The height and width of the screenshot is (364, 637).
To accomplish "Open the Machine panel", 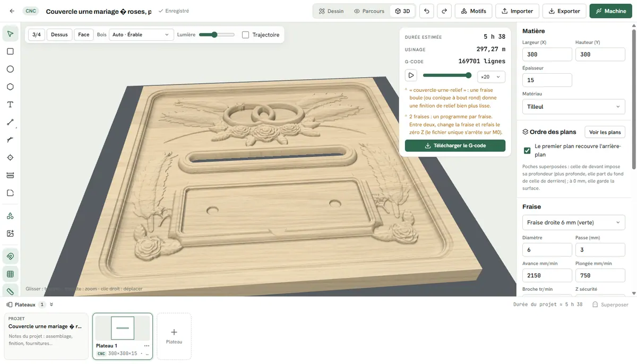I will [x=611, y=11].
